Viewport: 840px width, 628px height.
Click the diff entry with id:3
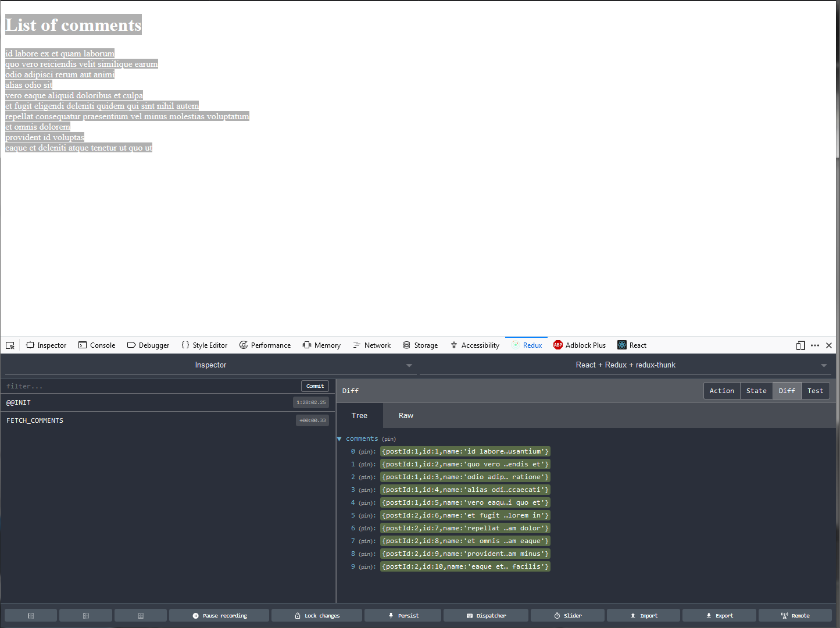point(465,477)
